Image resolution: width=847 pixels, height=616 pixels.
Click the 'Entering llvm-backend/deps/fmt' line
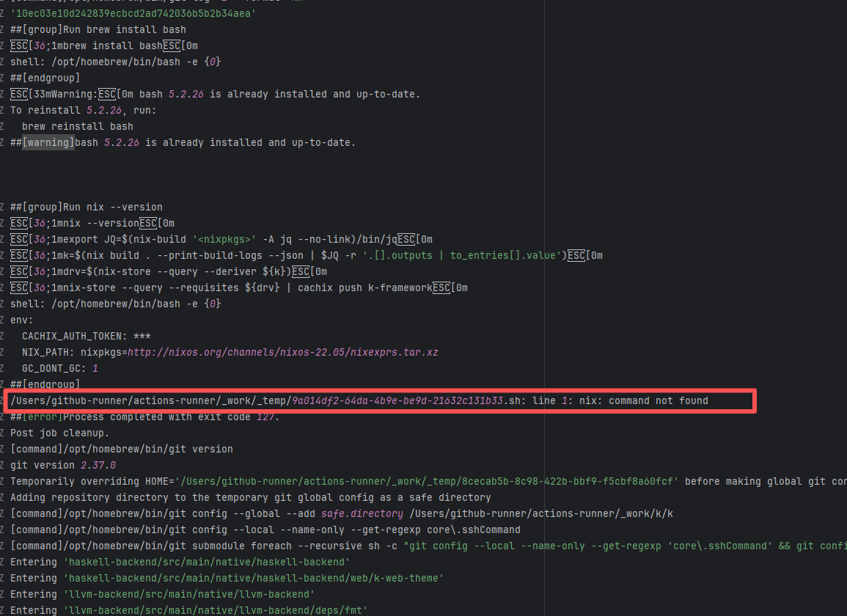point(188,610)
